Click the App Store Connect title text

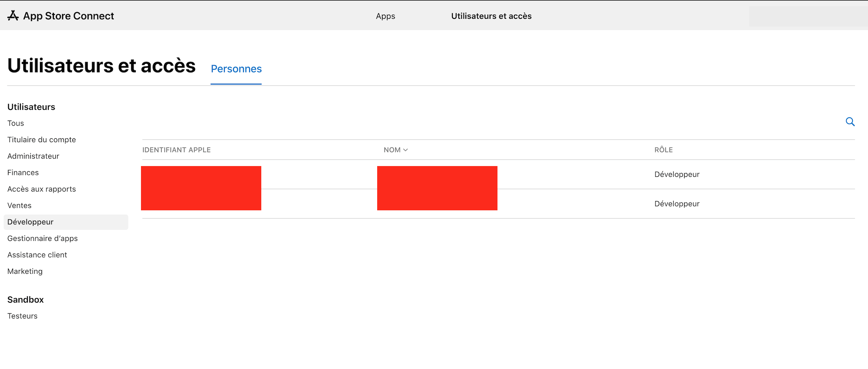[69, 16]
